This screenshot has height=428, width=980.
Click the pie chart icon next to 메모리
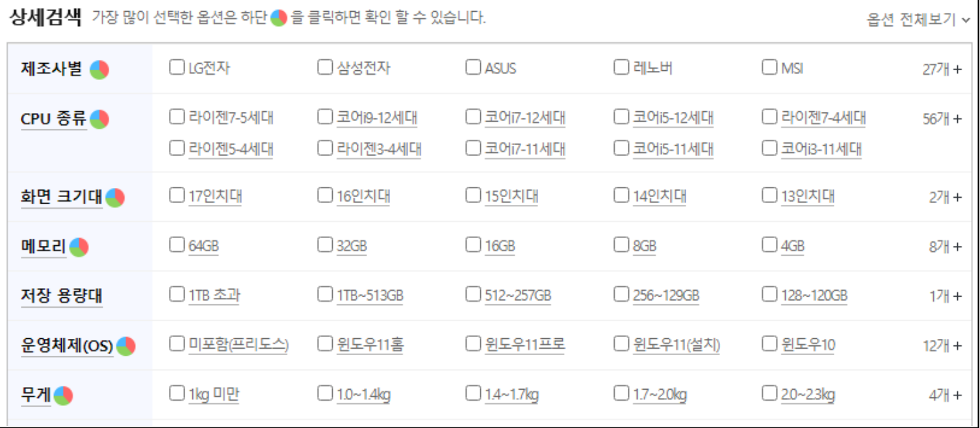(x=79, y=247)
